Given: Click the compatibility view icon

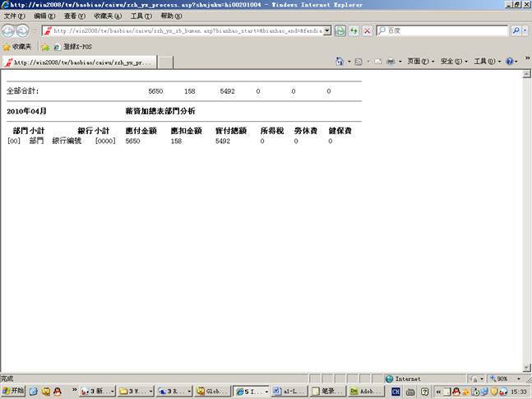Looking at the screenshot, I should (340, 30).
